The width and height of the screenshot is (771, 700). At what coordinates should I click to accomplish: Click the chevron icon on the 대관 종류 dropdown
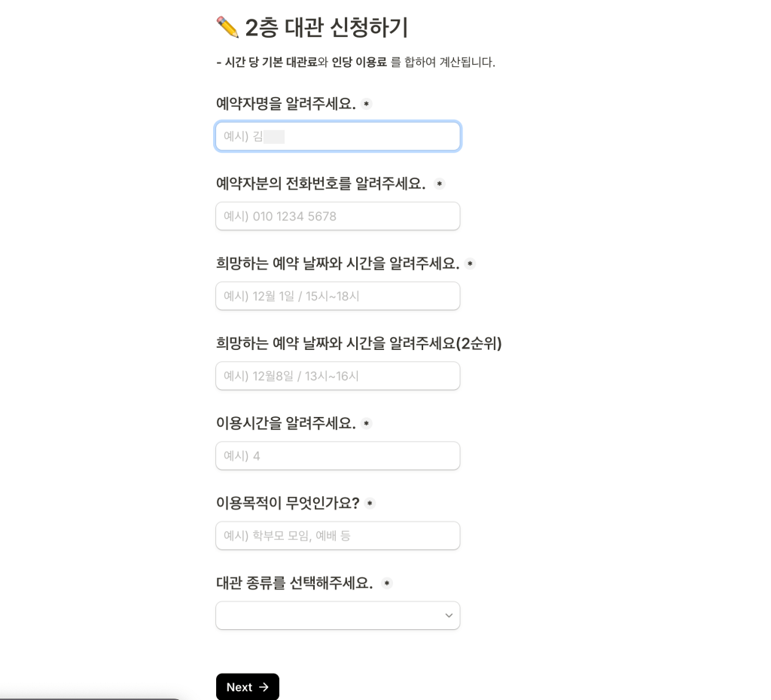(x=449, y=616)
